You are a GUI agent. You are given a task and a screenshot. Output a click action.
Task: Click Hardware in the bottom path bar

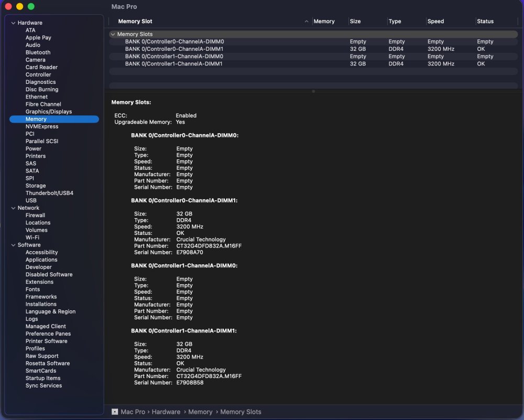(166, 412)
